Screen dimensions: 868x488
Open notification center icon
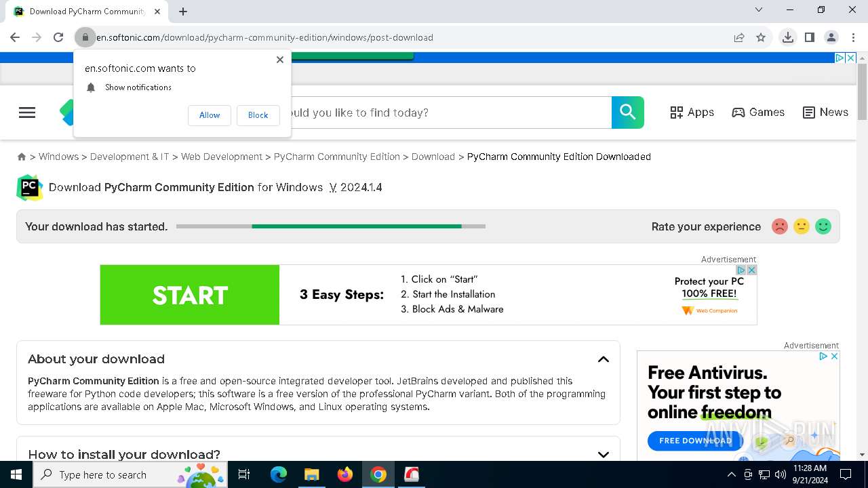(x=846, y=474)
